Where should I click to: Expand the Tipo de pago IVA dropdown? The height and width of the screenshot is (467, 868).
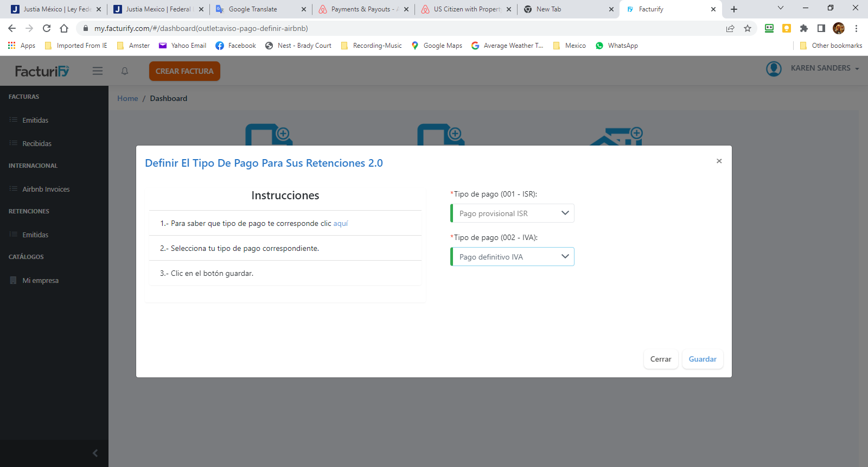(512, 257)
